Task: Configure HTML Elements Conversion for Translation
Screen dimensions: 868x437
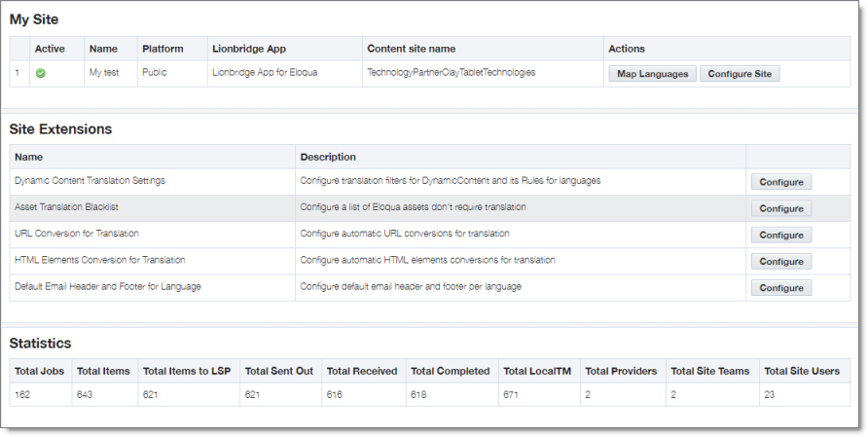Action: [781, 262]
